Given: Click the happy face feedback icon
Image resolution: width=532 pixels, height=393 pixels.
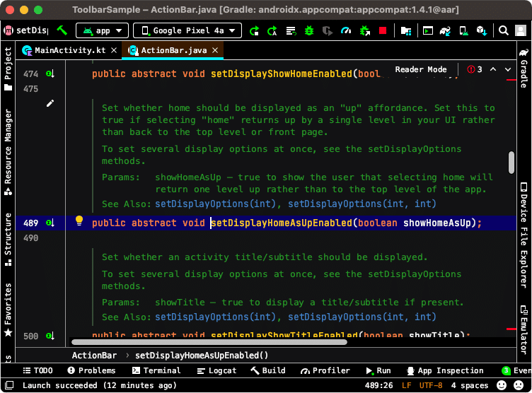Looking at the screenshot, I should point(502,385).
